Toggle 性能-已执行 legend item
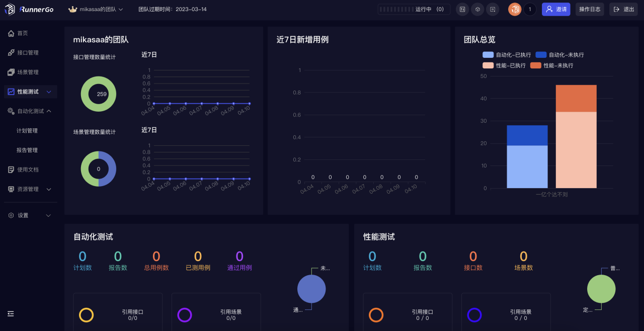 click(504, 65)
